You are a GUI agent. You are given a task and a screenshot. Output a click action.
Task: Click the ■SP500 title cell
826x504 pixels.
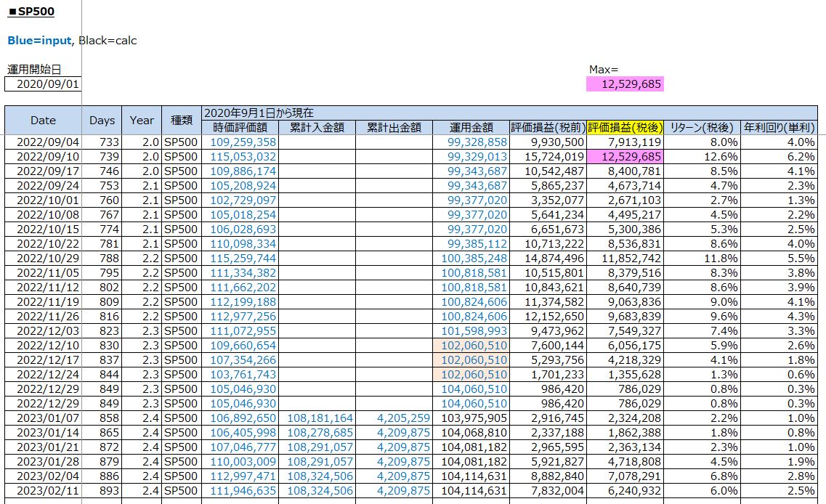click(31, 12)
